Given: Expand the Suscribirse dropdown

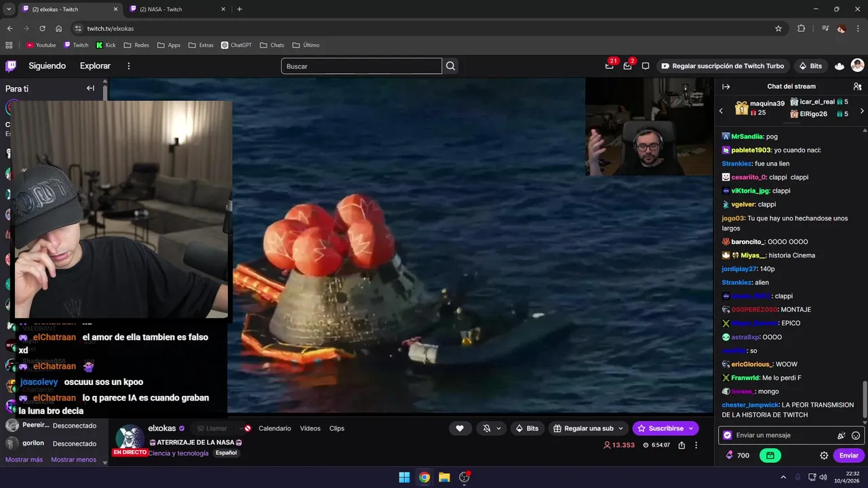Looking at the screenshot, I should (691, 428).
